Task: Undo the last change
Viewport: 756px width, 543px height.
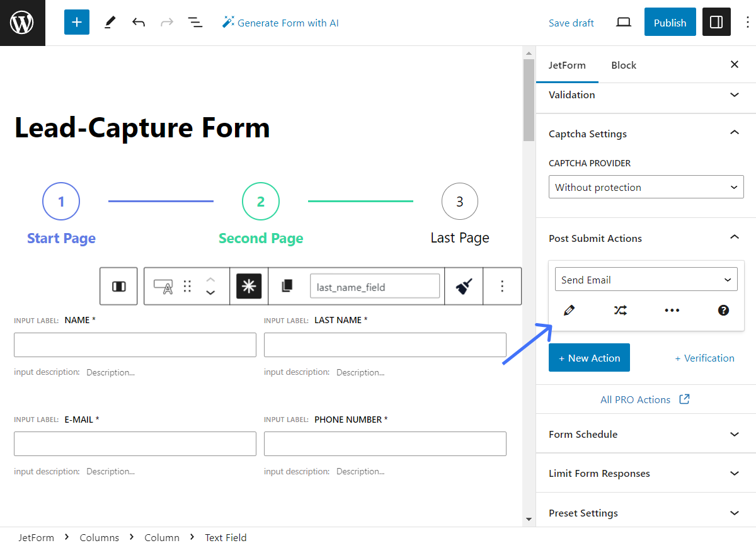Action: 138,22
